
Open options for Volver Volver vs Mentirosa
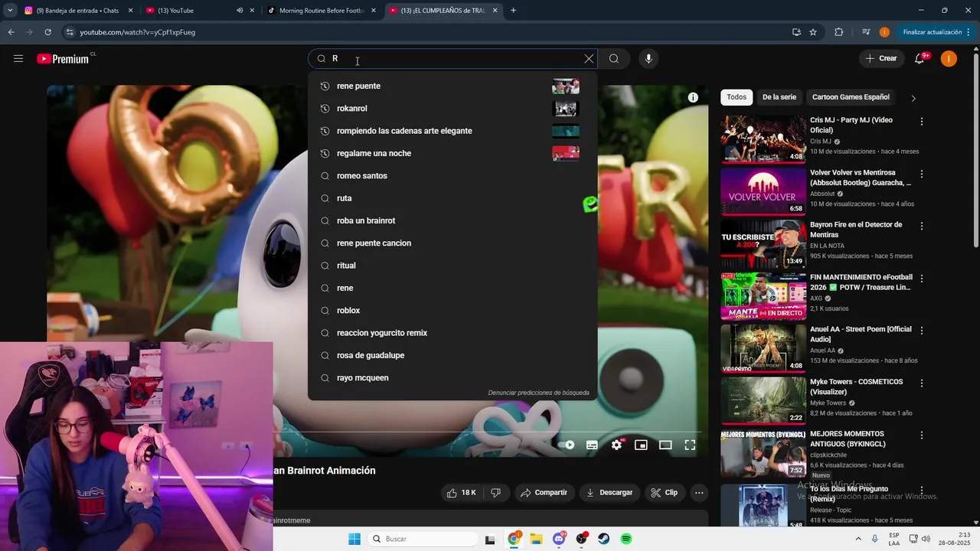coord(922,174)
